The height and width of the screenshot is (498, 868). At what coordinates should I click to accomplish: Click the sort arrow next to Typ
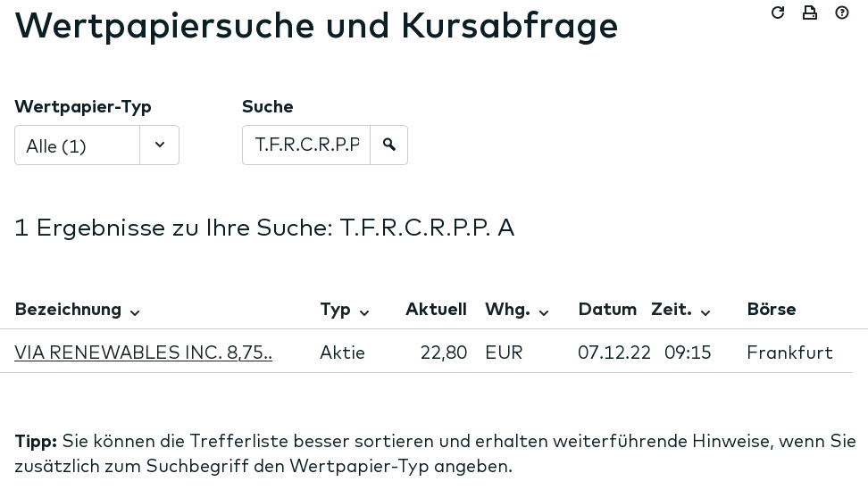pos(364,312)
